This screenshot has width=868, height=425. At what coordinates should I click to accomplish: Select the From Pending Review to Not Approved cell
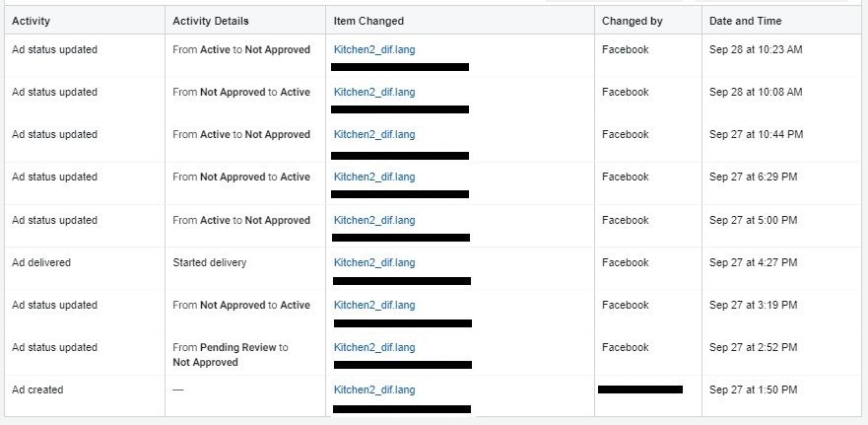point(230,354)
